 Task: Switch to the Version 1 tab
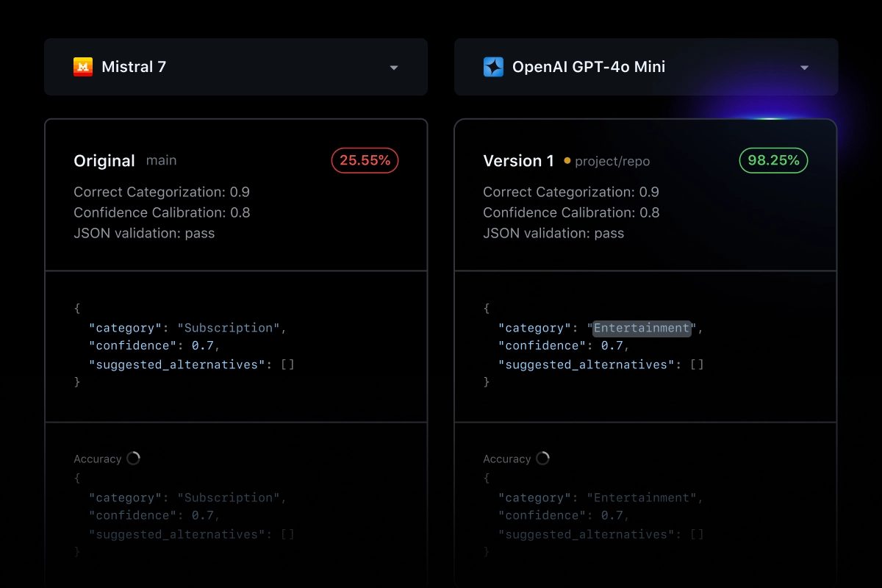518,160
